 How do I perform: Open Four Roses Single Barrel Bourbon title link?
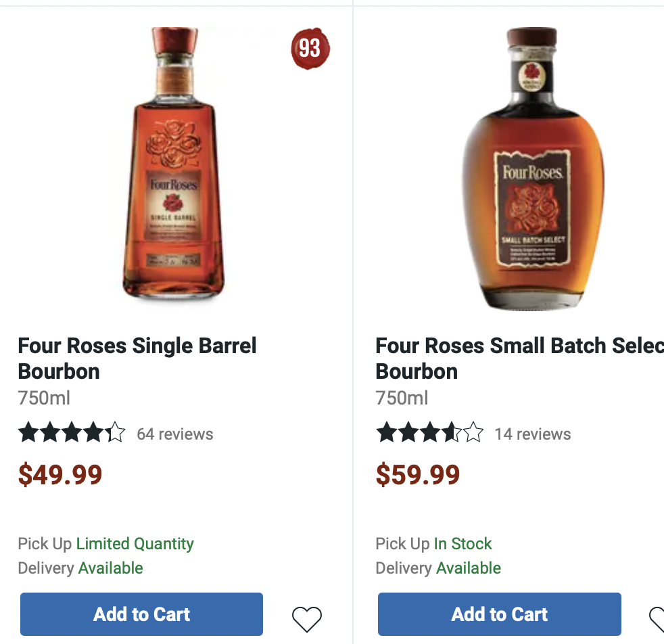coord(137,359)
